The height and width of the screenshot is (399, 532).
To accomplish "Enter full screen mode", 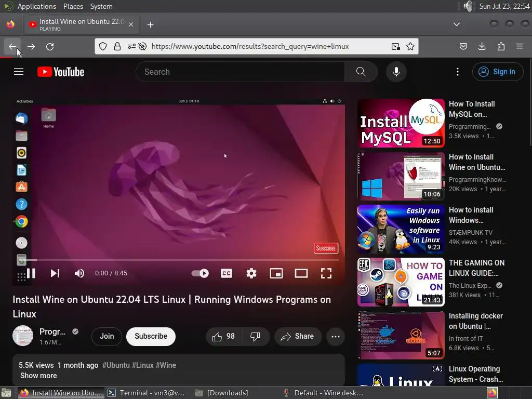I will tap(326, 273).
